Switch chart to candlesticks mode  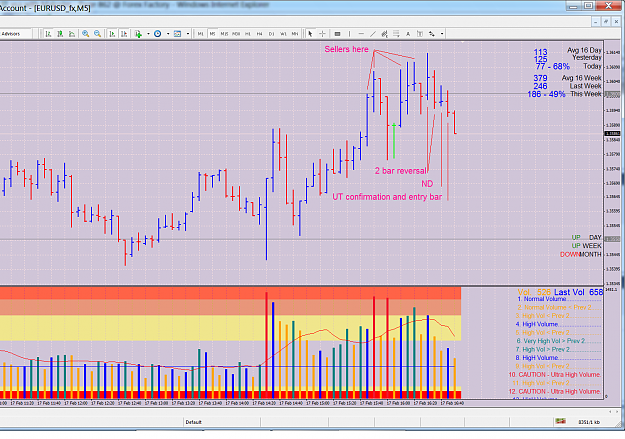tap(60, 34)
